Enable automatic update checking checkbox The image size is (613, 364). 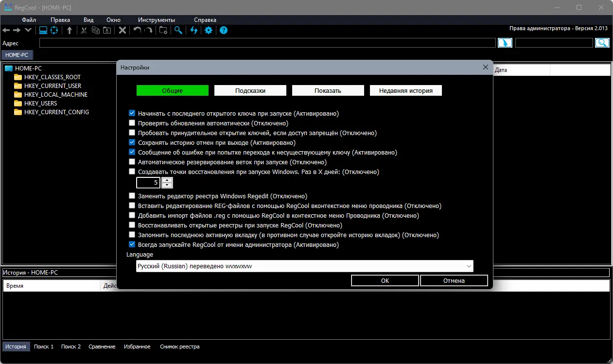[132, 123]
